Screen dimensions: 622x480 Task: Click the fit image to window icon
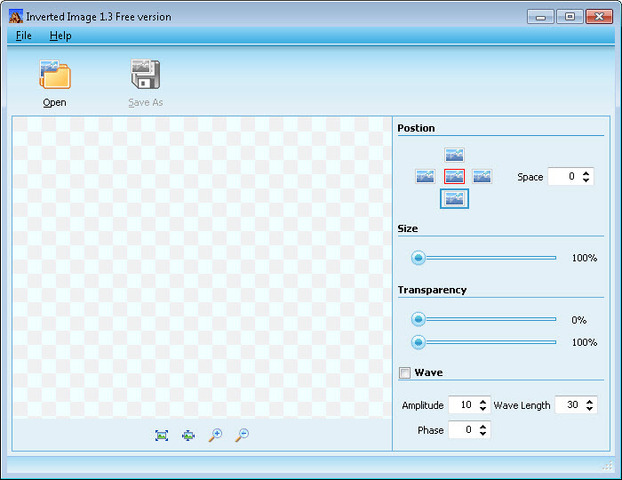(x=161, y=435)
